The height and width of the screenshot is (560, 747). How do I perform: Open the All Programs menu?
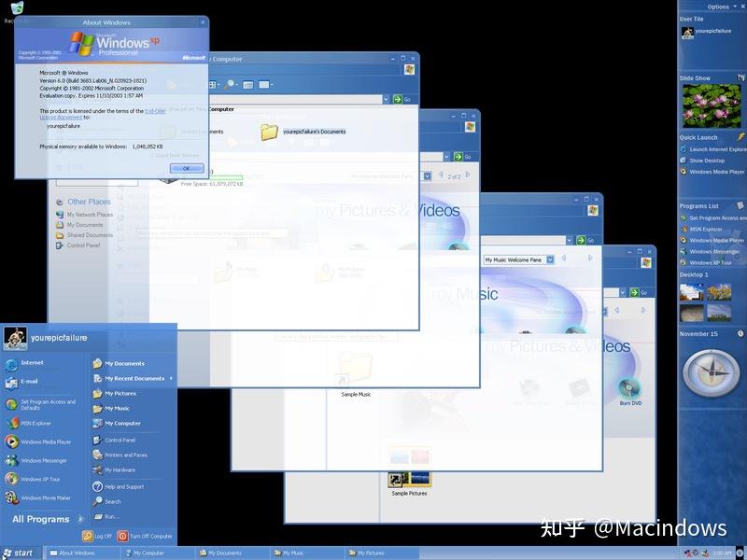click(42, 518)
